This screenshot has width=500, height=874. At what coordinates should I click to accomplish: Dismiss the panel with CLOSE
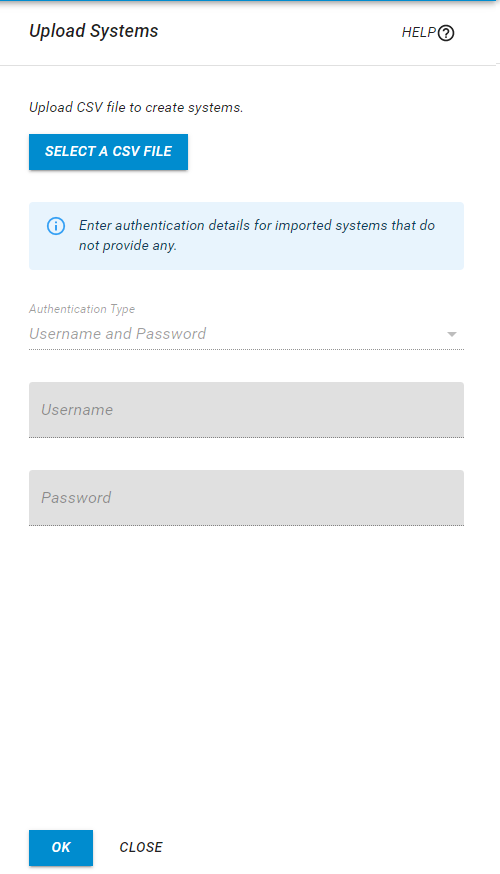click(141, 847)
